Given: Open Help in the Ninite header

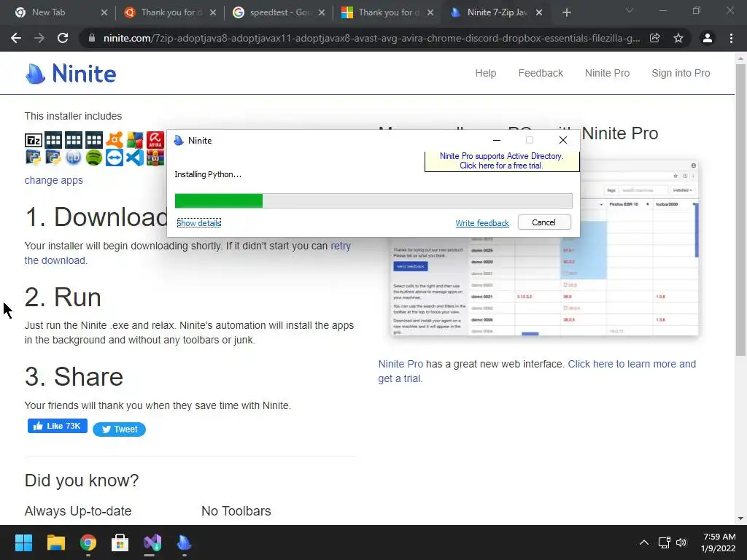Looking at the screenshot, I should pos(485,73).
